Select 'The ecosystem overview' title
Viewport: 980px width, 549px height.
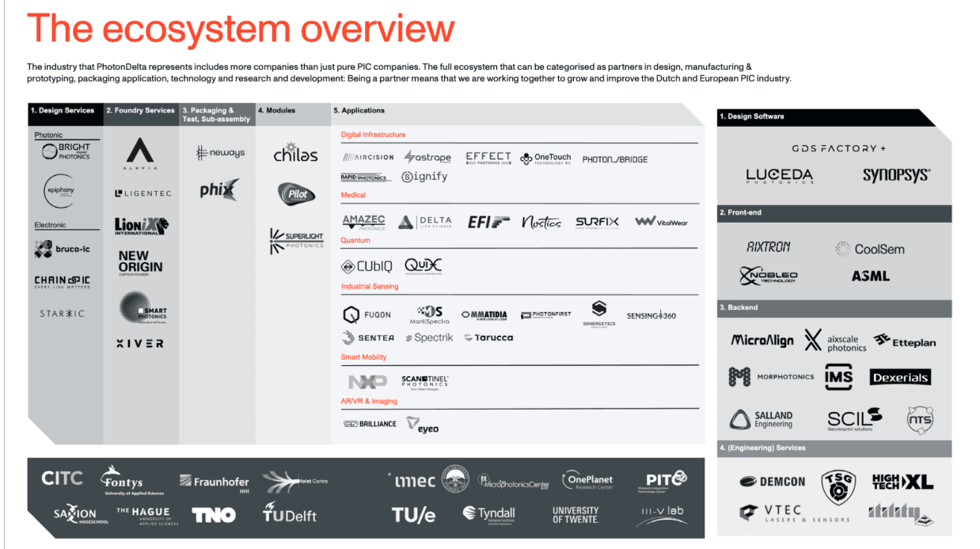coord(241,29)
